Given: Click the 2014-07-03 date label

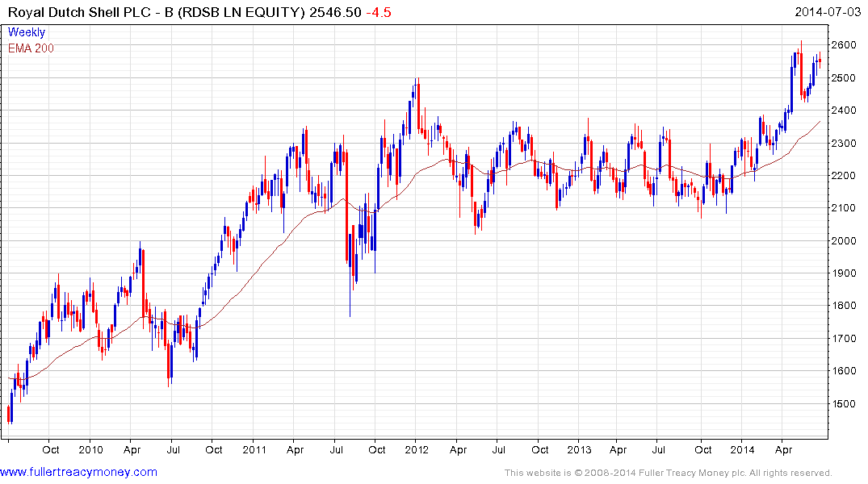Looking at the screenshot, I should point(828,12).
